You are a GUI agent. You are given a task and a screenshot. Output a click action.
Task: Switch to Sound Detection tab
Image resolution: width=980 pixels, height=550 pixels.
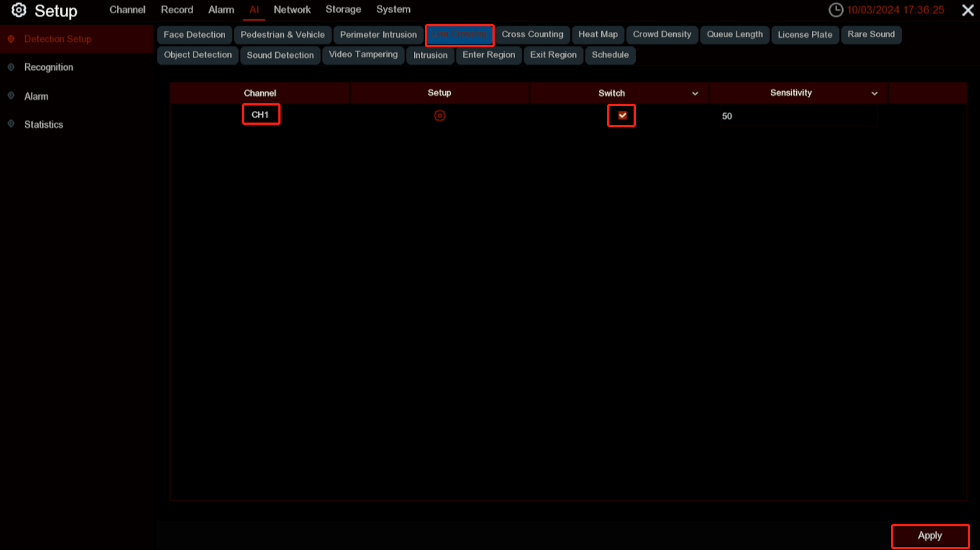coord(280,55)
